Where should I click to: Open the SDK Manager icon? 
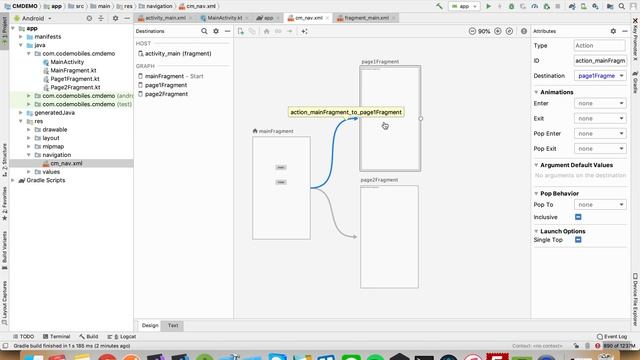coord(596,6)
